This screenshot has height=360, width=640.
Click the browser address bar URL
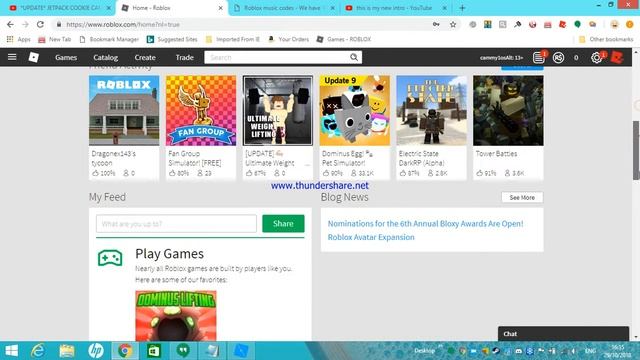point(122,24)
